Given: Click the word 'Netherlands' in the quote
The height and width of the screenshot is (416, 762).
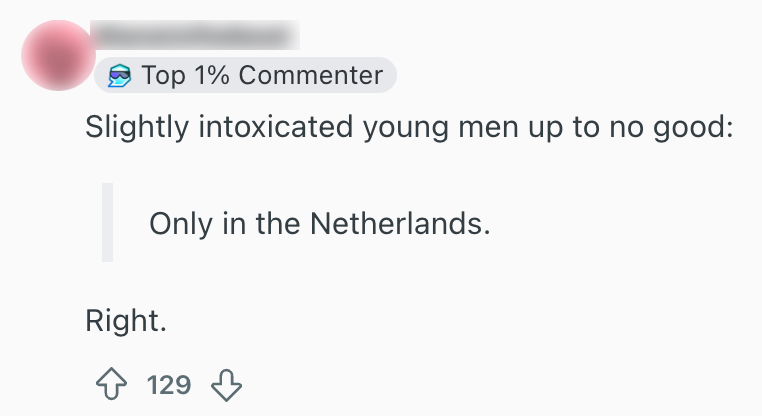Looking at the screenshot, I should coord(401,222).
